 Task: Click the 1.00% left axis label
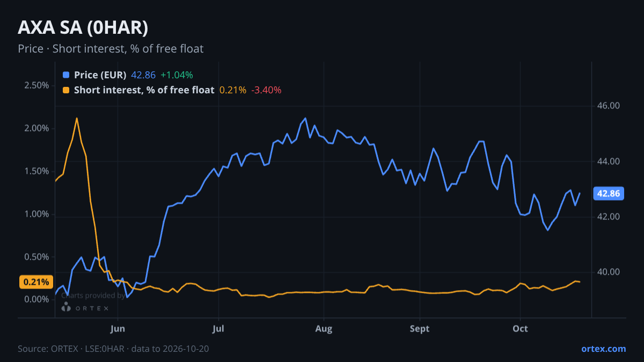[36, 214]
